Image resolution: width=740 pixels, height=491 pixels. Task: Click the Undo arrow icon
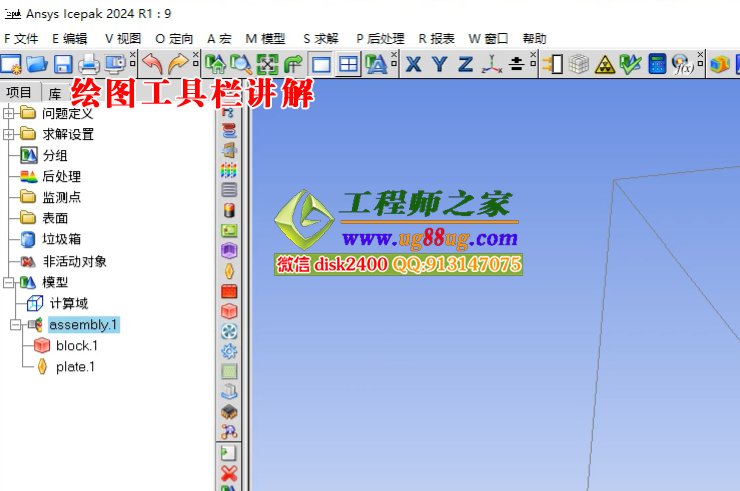pos(151,65)
